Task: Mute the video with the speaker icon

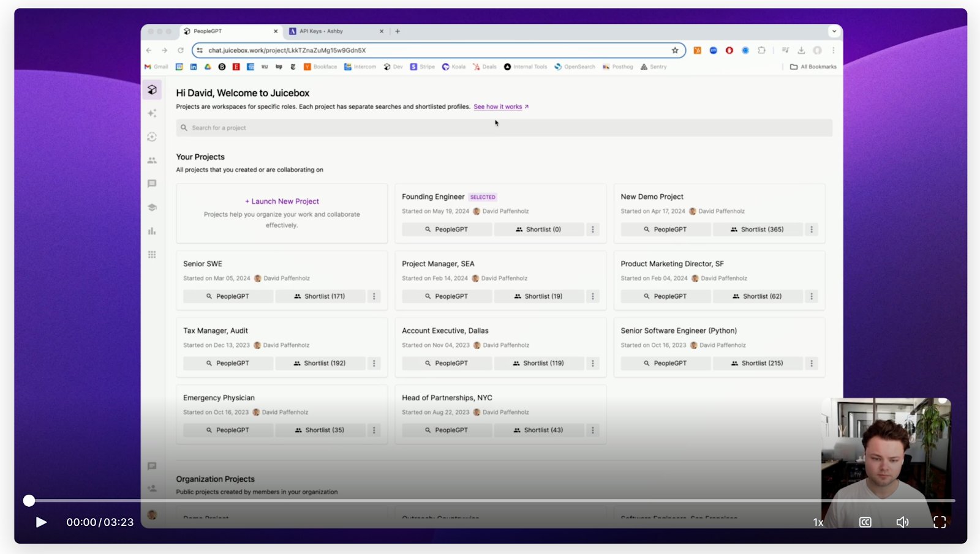Action: [902, 522]
